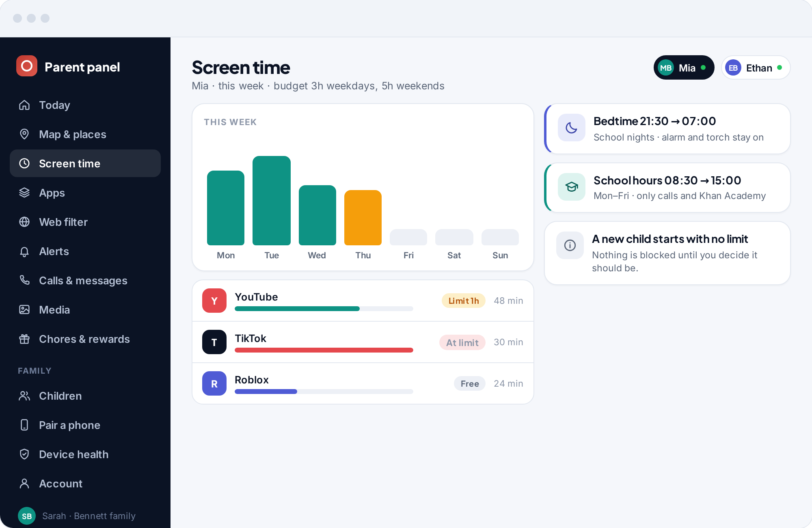Click the 'School hours 08:30 → 15:00' heading
Screen dimensions: 812x528
coord(667,180)
